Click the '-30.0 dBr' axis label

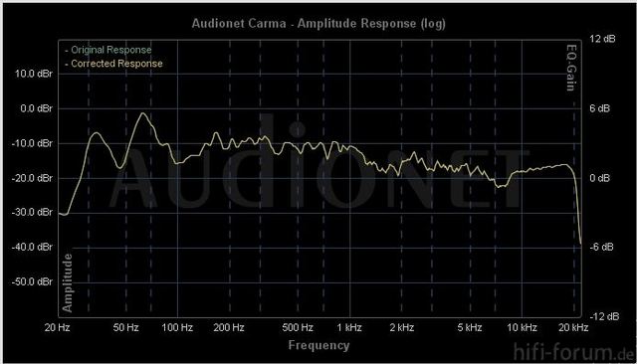pos(32,212)
